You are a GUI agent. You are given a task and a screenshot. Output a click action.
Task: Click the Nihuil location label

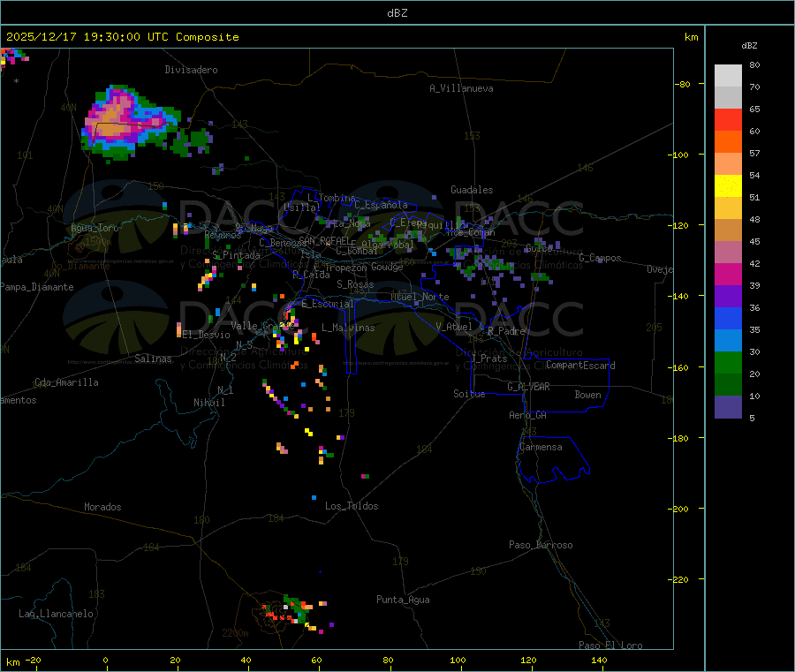tap(208, 403)
